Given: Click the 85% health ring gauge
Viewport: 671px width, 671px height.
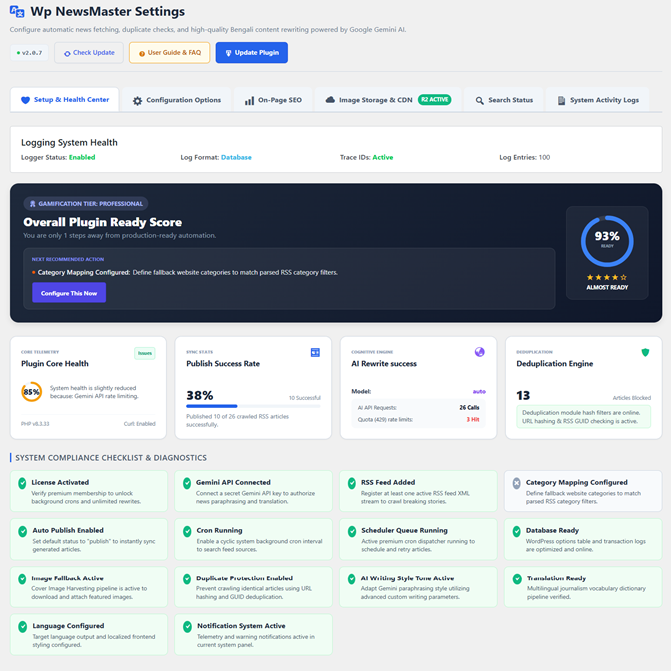Looking at the screenshot, I should [x=32, y=392].
